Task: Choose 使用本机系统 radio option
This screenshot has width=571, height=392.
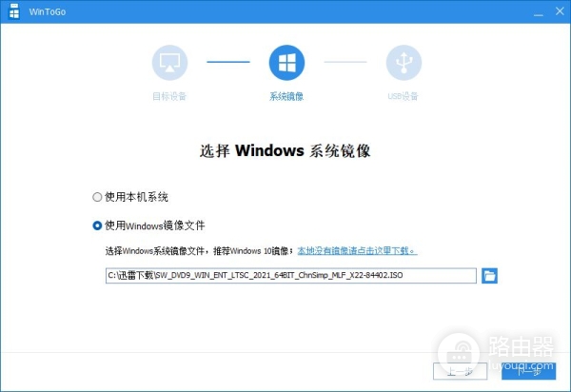Action: pyautogui.click(x=97, y=197)
